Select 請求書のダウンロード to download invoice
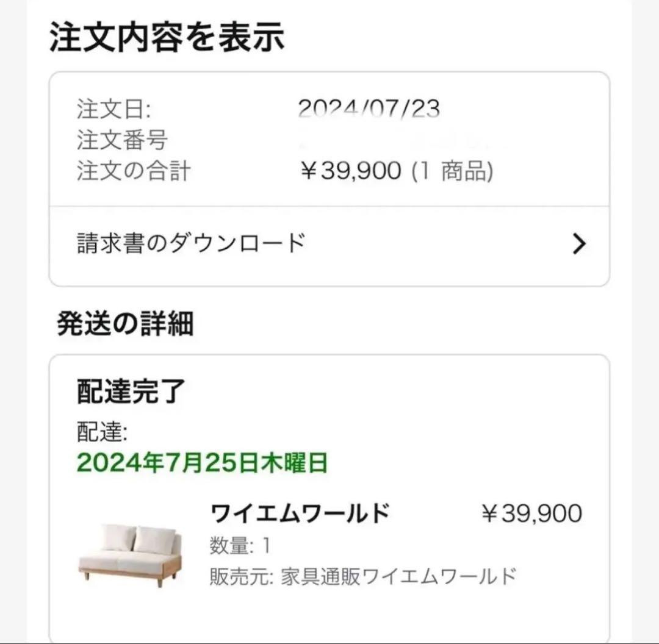The image size is (659, 644). click(x=189, y=241)
